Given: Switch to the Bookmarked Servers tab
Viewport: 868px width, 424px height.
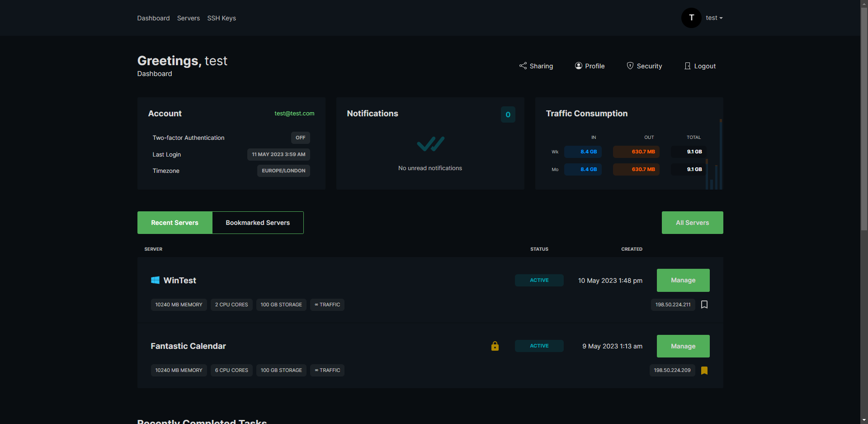Looking at the screenshot, I should pyautogui.click(x=257, y=222).
